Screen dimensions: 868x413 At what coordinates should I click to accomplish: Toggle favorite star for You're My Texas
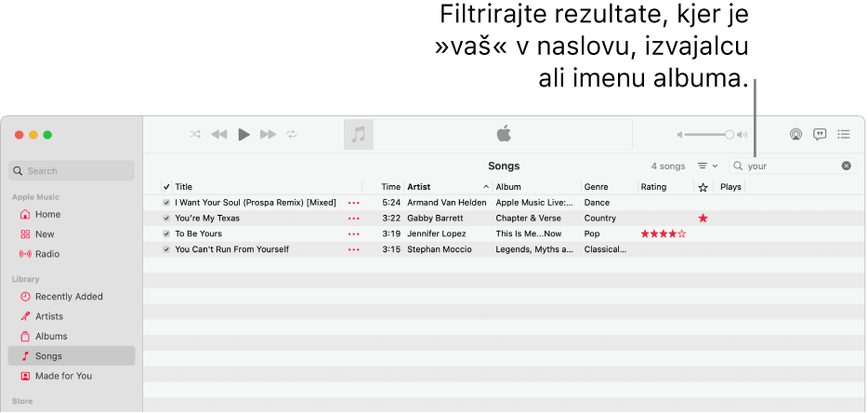[703, 219]
